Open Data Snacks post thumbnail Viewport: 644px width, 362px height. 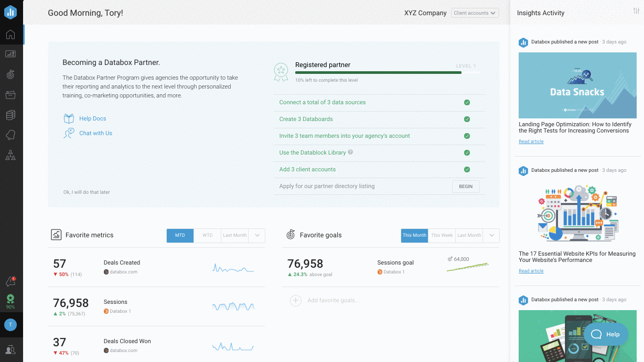[x=577, y=85]
